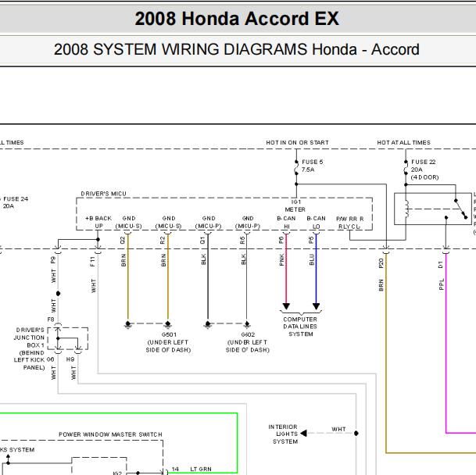Click the "WHT" label beside Interior Lights System

pyautogui.click(x=338, y=429)
